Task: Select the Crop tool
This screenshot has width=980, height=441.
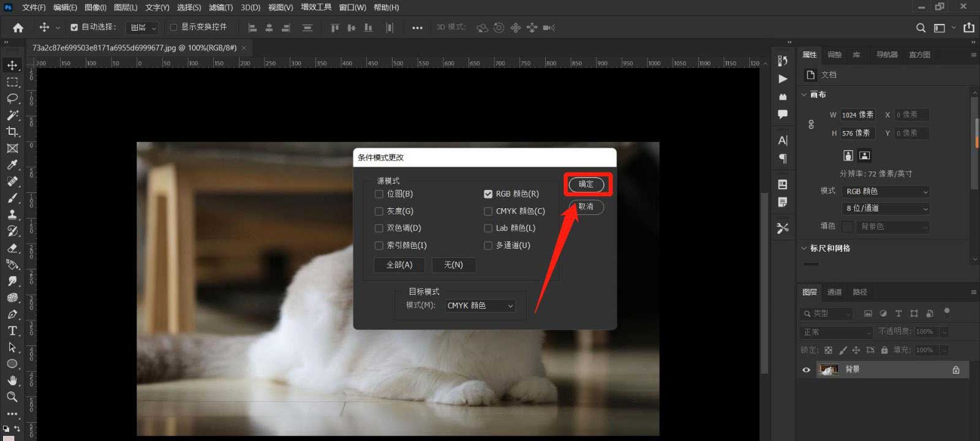Action: coord(12,132)
